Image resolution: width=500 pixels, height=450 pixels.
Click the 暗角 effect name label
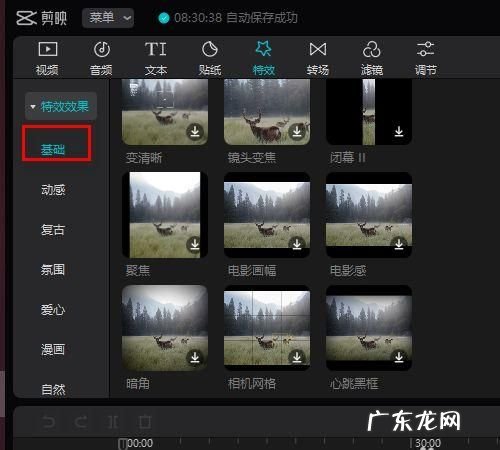138,384
